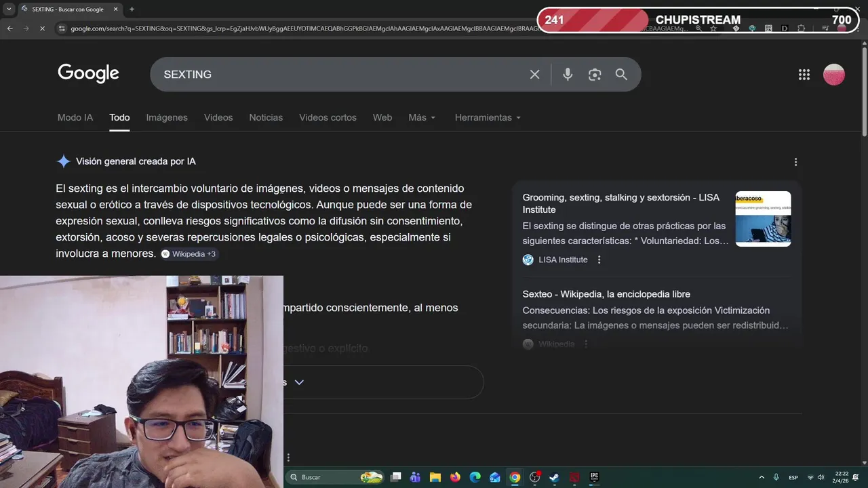Open the Google apps grid
868x488 pixels.
pos(804,75)
